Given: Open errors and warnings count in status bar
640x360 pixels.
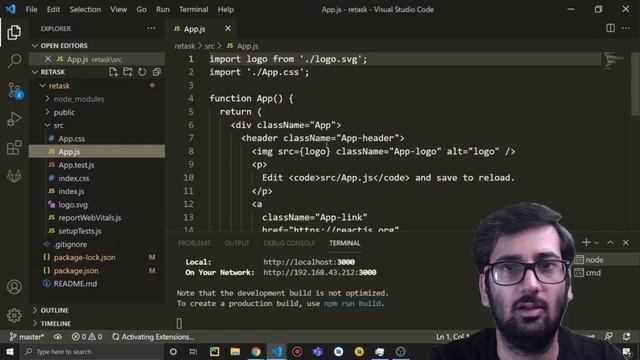Looking at the screenshot, I should [87, 337].
